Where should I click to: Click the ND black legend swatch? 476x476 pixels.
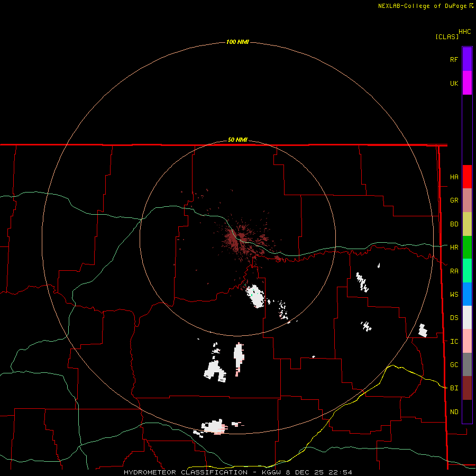point(467,411)
